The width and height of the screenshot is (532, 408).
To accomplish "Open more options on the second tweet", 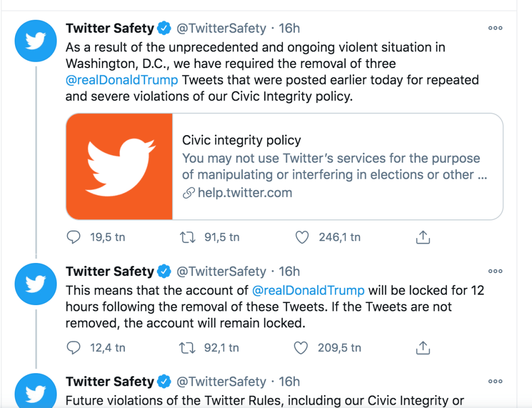I will point(495,271).
